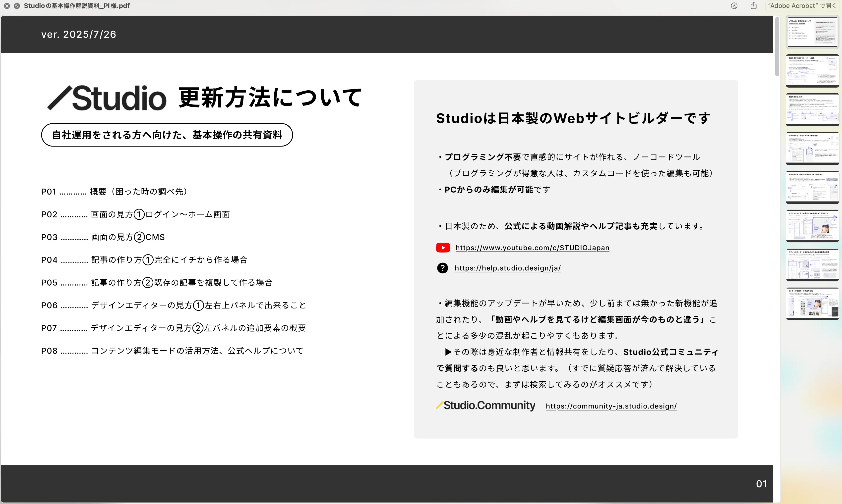Click the StudioはWebサイトビルダーです heading
Viewport: 842px width, 504px height.
point(573,118)
